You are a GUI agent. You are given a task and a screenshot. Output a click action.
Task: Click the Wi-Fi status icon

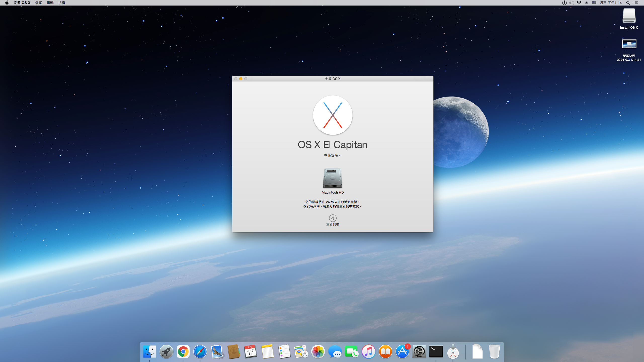point(579,3)
